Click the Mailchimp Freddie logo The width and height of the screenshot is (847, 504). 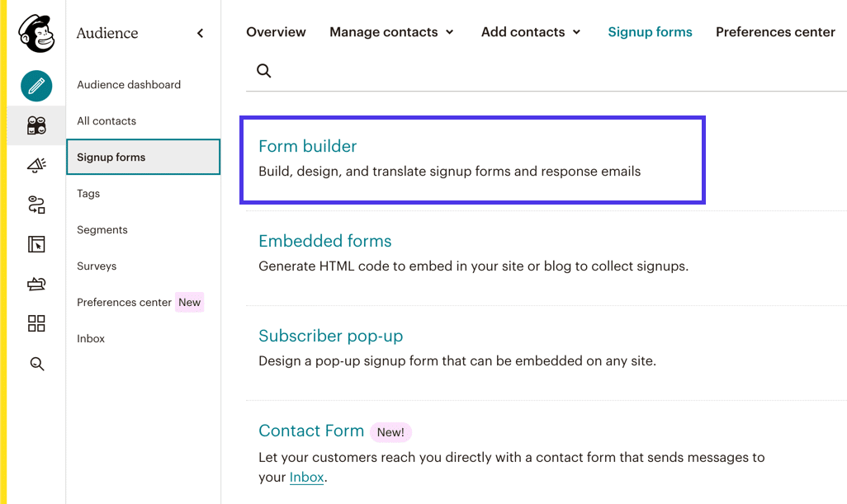point(36,33)
